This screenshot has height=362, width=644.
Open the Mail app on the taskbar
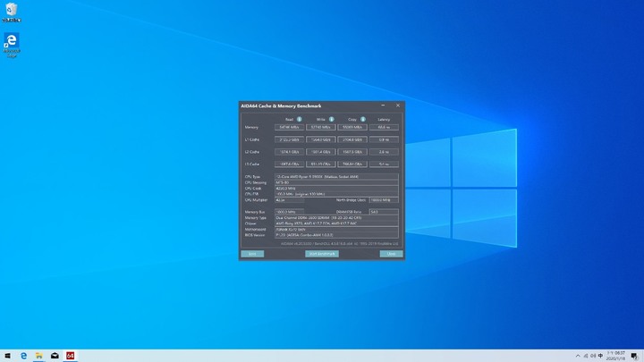point(55,356)
